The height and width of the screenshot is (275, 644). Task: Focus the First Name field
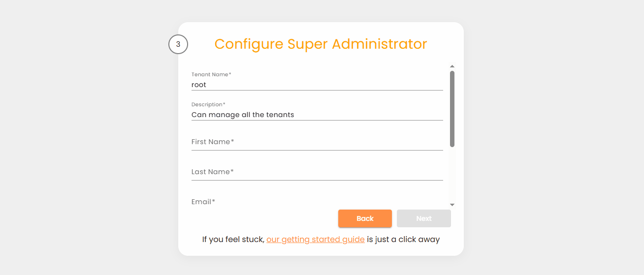point(317,142)
